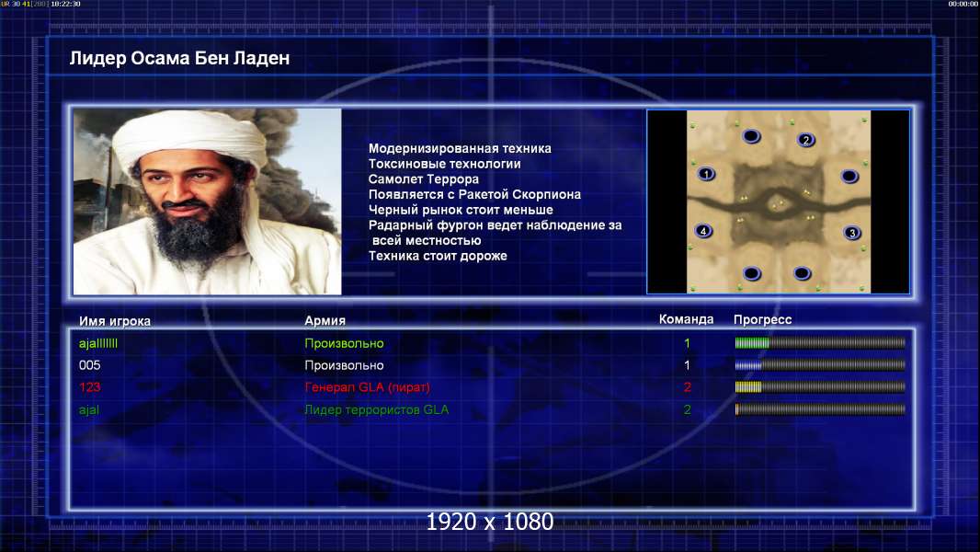
Task: Click the line 'Техника стоит дороже'
Action: 438,256
